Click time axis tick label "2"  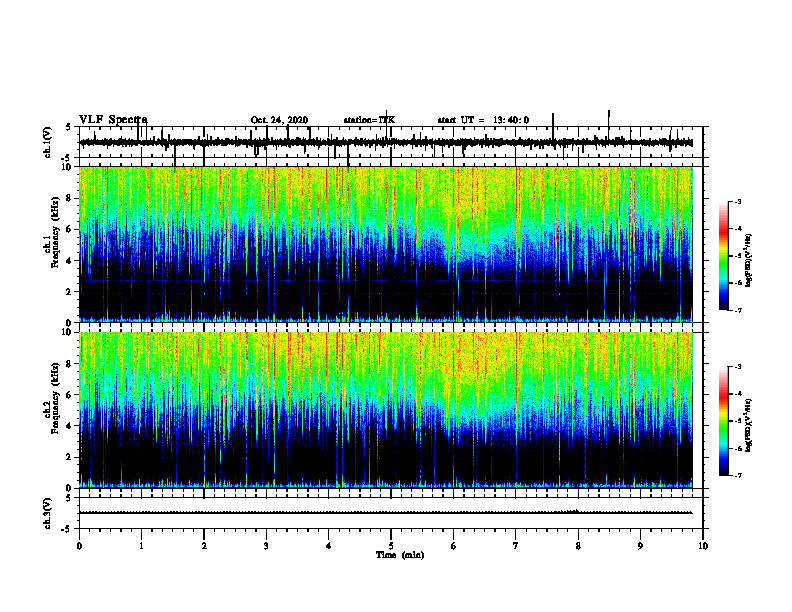pos(204,546)
